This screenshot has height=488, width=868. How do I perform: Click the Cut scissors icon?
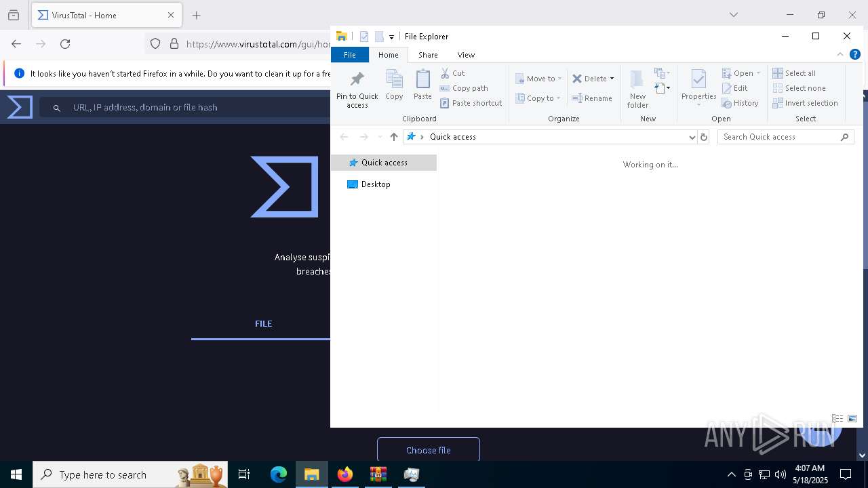coord(445,73)
